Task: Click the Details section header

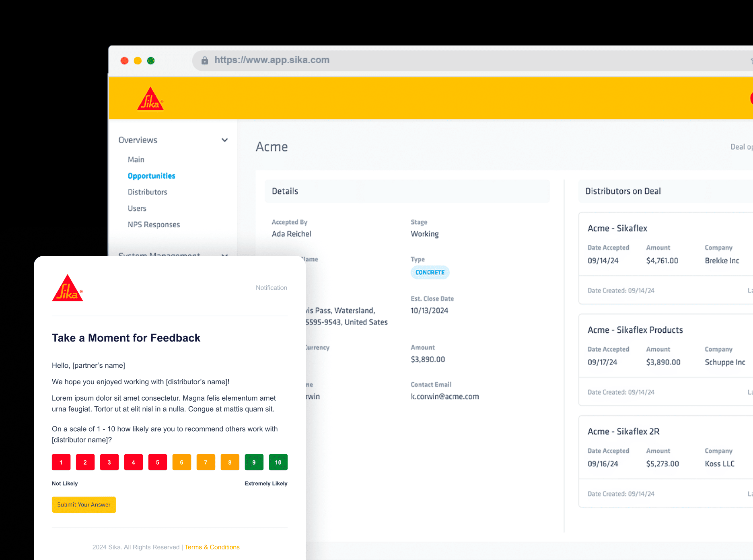Action: click(x=407, y=191)
